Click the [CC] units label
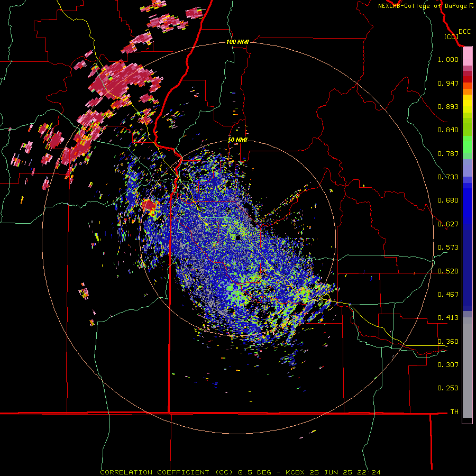The width and height of the screenshot is (476, 476). pos(451,36)
